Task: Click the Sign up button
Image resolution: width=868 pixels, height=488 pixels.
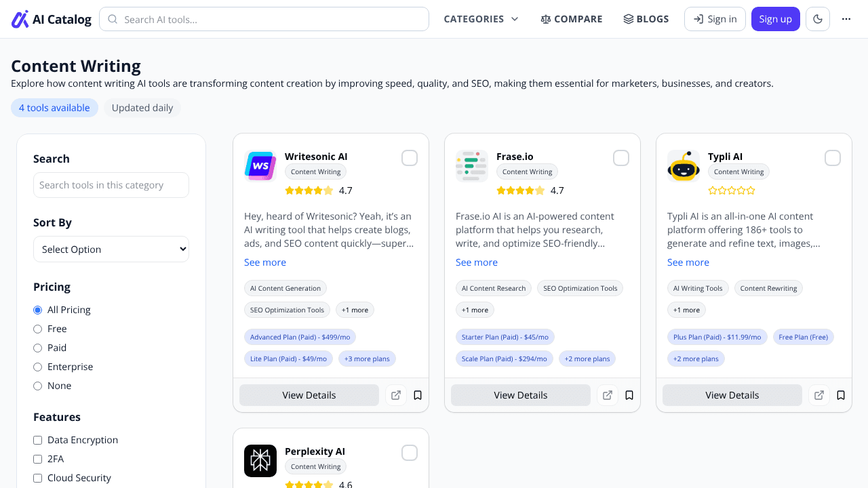Action: [776, 19]
